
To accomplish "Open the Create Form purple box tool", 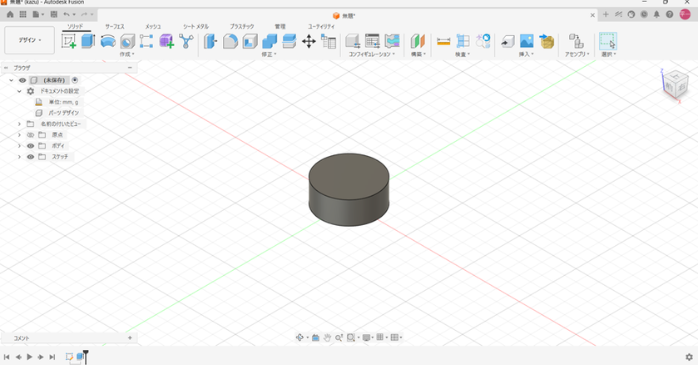I will 166,41.
